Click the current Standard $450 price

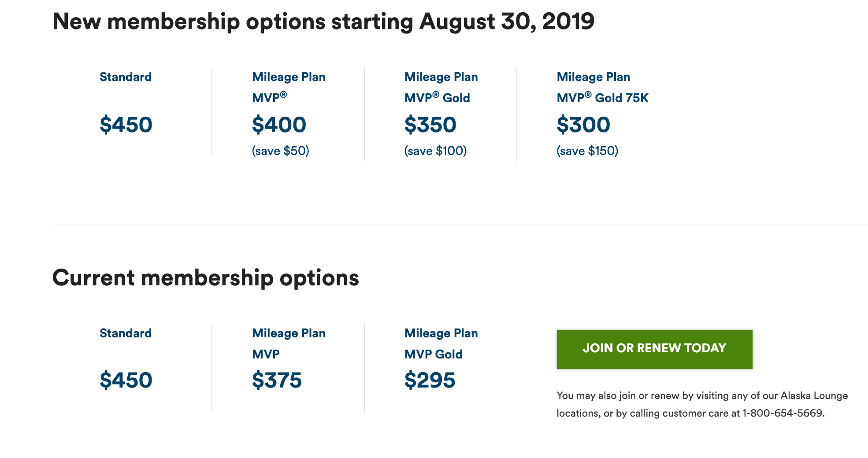pos(126,380)
